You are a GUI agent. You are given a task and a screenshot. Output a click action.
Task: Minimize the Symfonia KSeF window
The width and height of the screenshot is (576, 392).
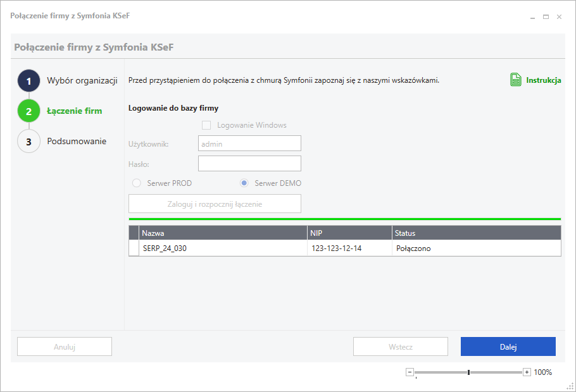click(x=532, y=17)
